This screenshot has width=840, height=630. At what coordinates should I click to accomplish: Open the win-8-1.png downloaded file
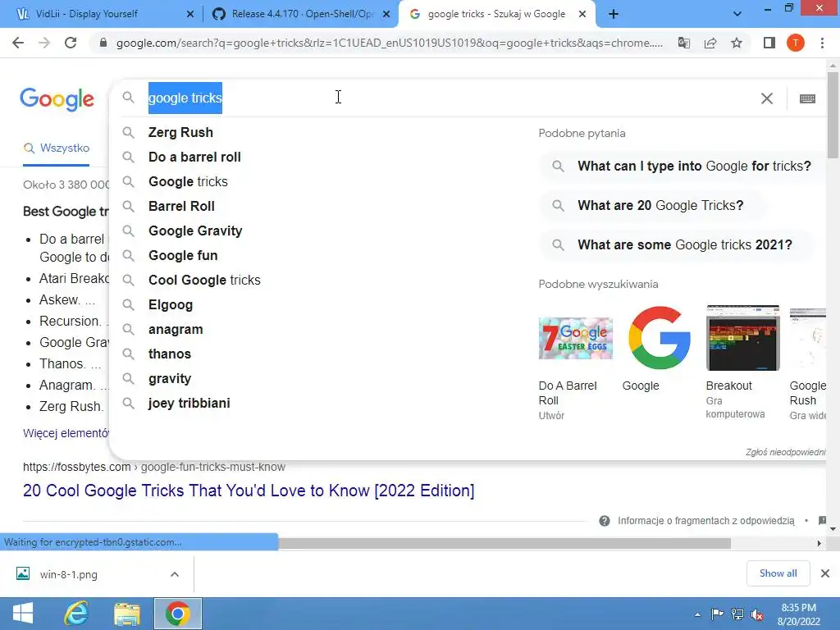[x=69, y=574]
